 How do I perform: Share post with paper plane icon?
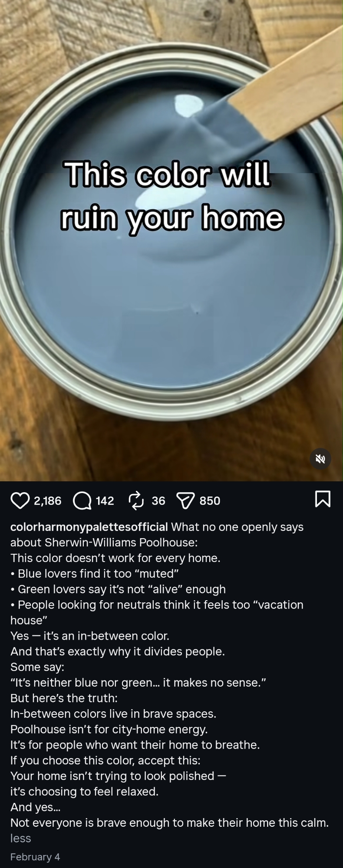click(185, 501)
